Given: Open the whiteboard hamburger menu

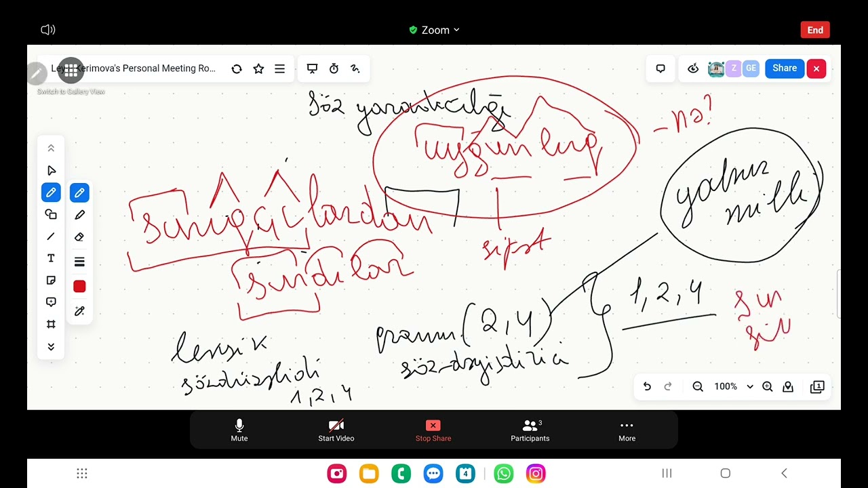Looking at the screenshot, I should pos(279,68).
